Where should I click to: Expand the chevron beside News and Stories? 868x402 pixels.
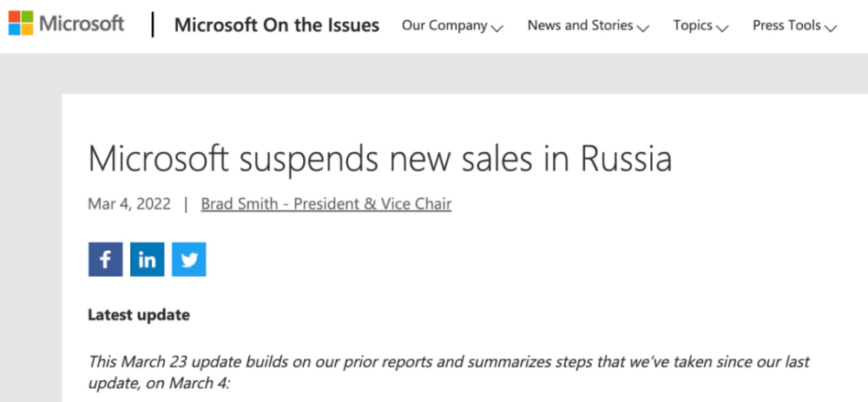(642, 28)
